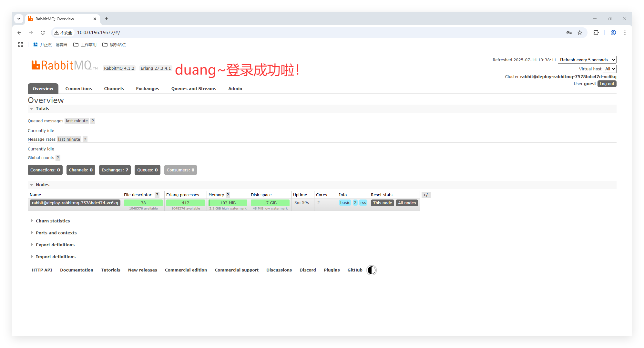This screenshot has height=348, width=644.
Task: Click the Disk space 17 GiB usage bar
Action: pos(270,203)
